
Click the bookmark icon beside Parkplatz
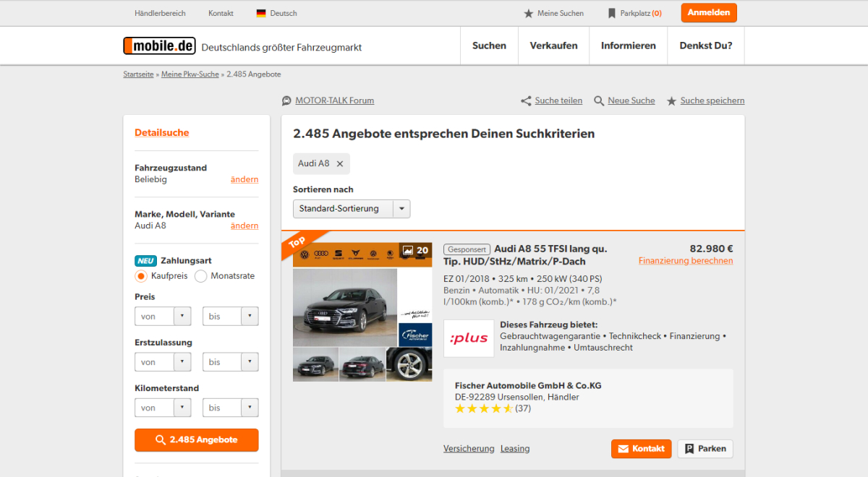(612, 13)
